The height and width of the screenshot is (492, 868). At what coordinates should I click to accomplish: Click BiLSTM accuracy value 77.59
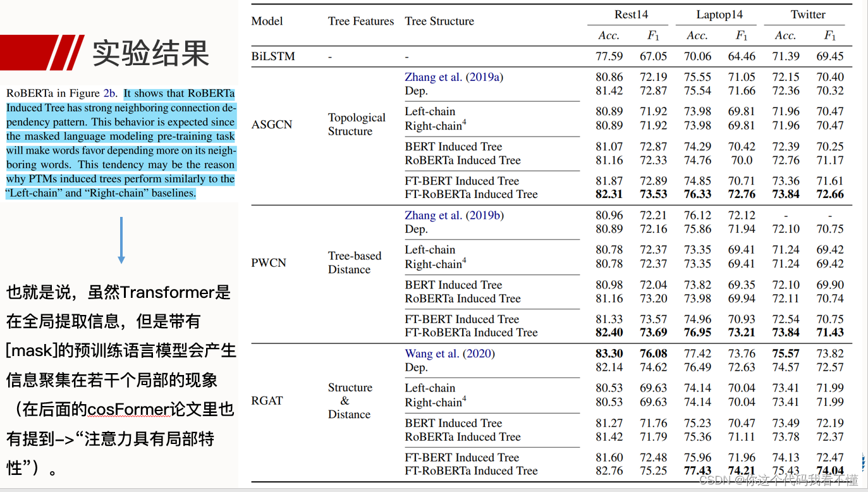pyautogui.click(x=609, y=56)
